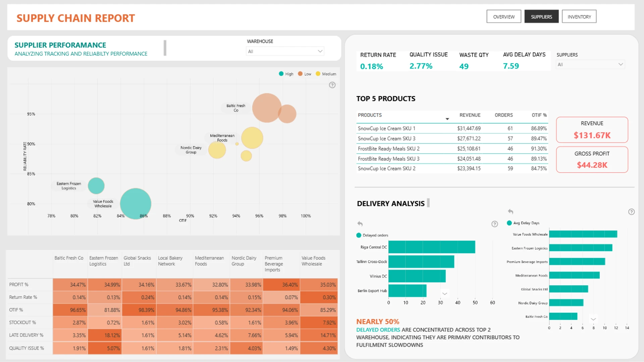Open the Suppliers filter dropdown
Image resolution: width=644 pixels, height=362 pixels.
[x=590, y=64]
